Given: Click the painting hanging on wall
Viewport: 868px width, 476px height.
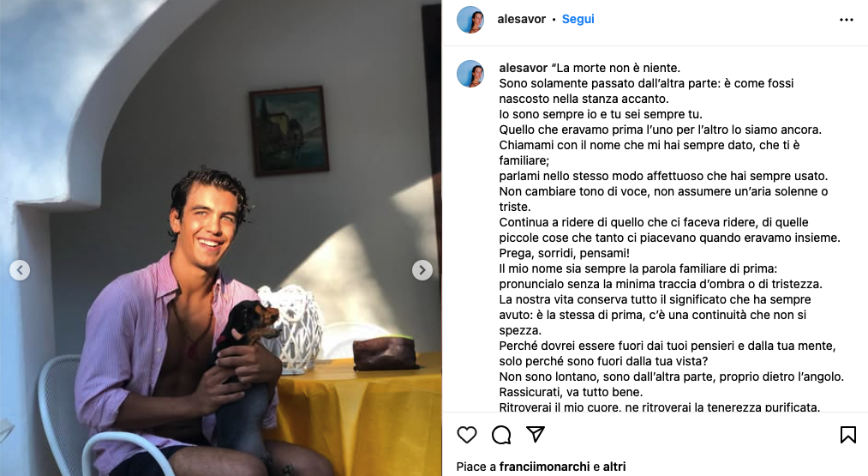Looking at the screenshot, I should tap(289, 130).
